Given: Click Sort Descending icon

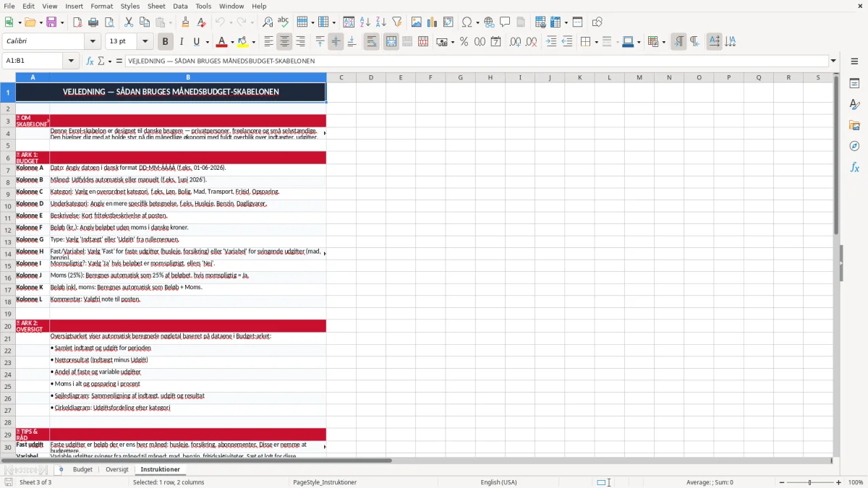Looking at the screenshot, I should (x=380, y=22).
